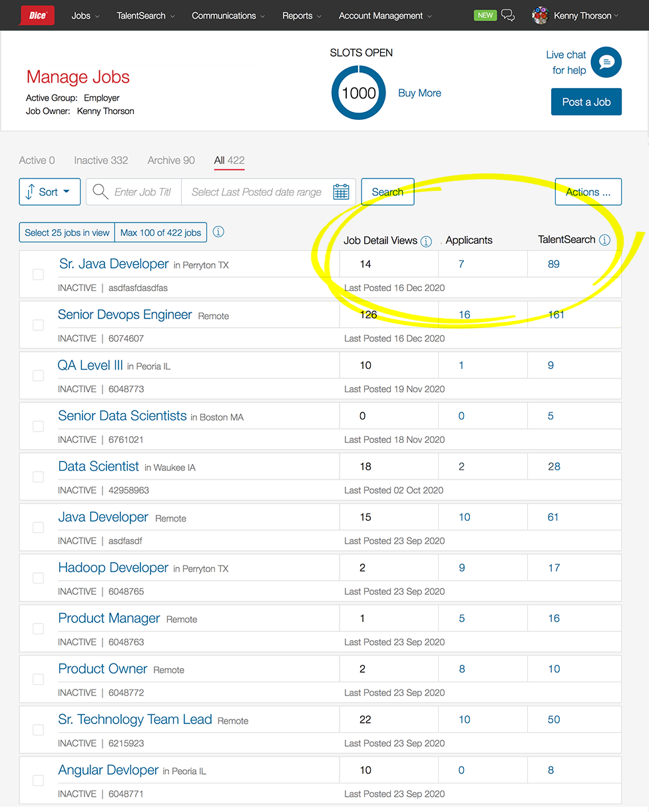Click the magnifying glass search icon
Viewport: 649px width, 812px height.
click(x=101, y=192)
